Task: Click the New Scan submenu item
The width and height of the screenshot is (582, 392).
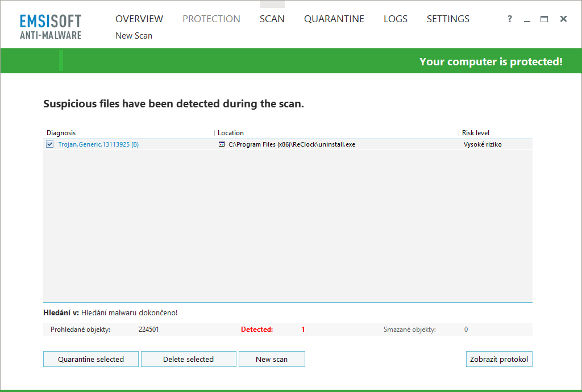Action: pos(134,36)
